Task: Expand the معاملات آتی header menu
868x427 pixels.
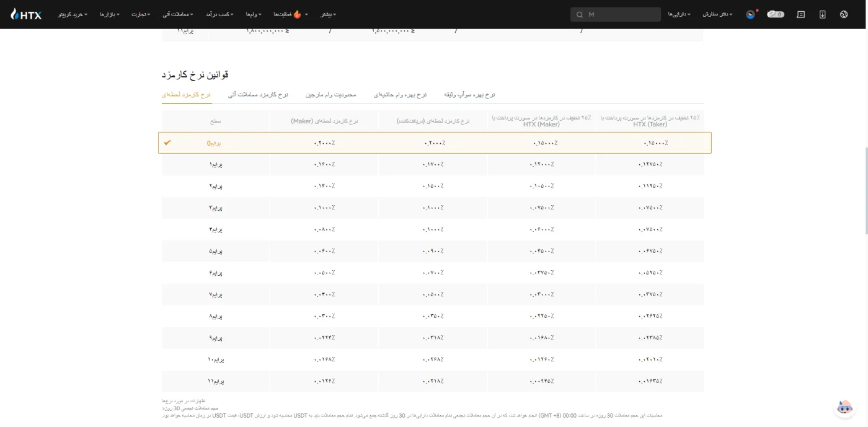Action: pyautogui.click(x=178, y=14)
